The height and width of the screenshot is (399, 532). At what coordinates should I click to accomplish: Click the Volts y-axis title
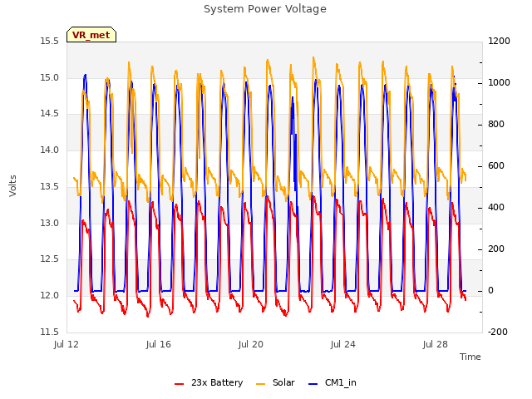(x=12, y=186)
